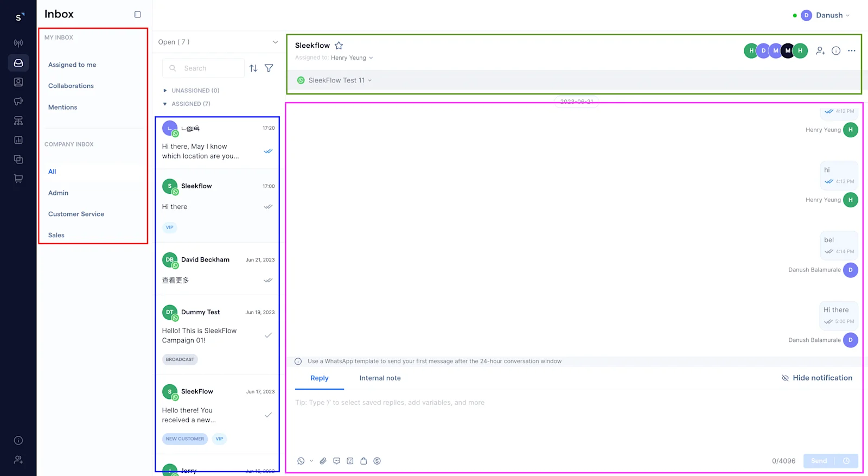Schedule message with clock icon

tap(846, 461)
